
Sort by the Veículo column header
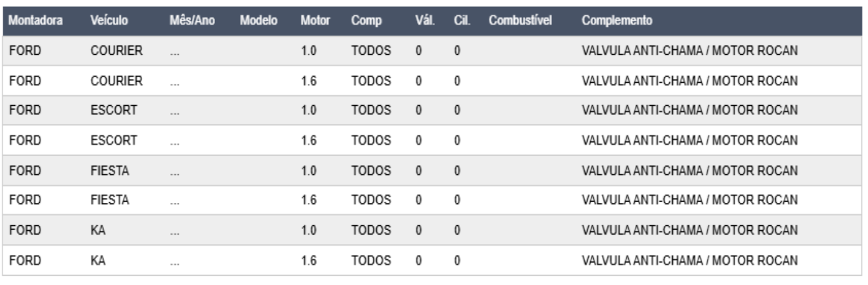pyautogui.click(x=109, y=21)
